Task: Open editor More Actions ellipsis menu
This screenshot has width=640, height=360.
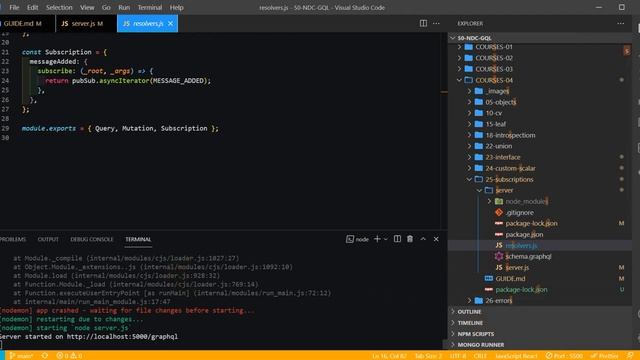Action: (x=436, y=24)
